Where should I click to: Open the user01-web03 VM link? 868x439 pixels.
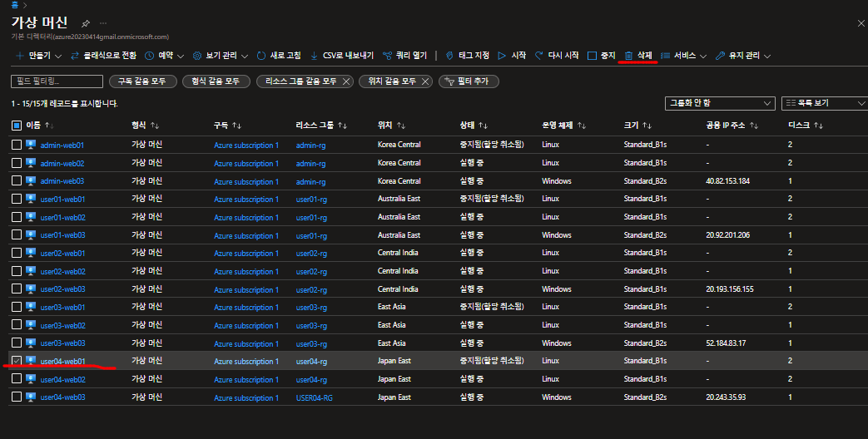pyautogui.click(x=62, y=235)
